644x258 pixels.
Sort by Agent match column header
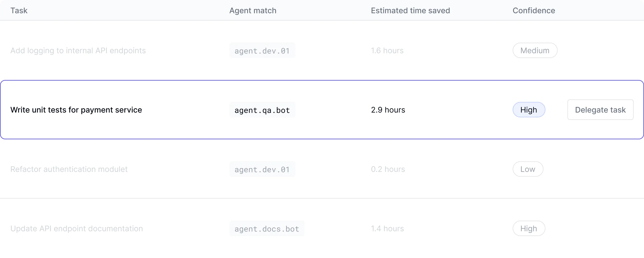point(253,11)
